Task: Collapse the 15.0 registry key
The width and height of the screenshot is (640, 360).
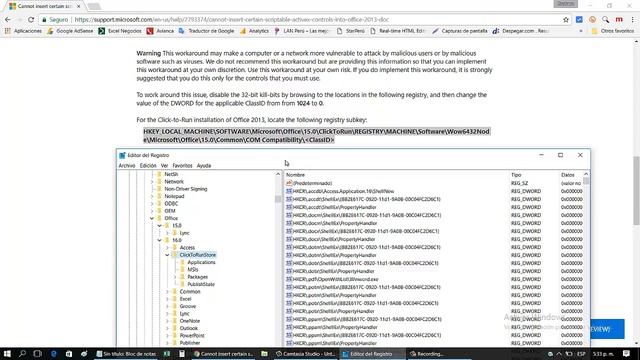Action: (x=160, y=226)
